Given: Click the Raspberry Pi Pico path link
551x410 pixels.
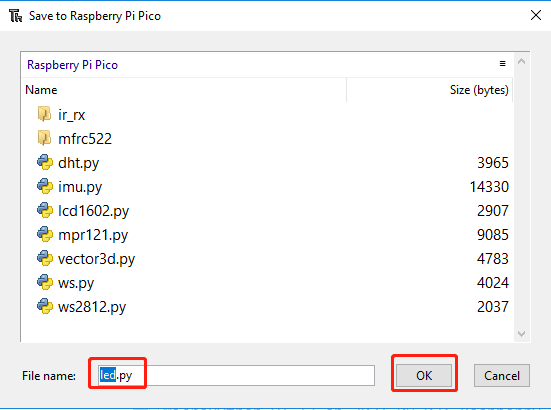Looking at the screenshot, I should click(72, 65).
